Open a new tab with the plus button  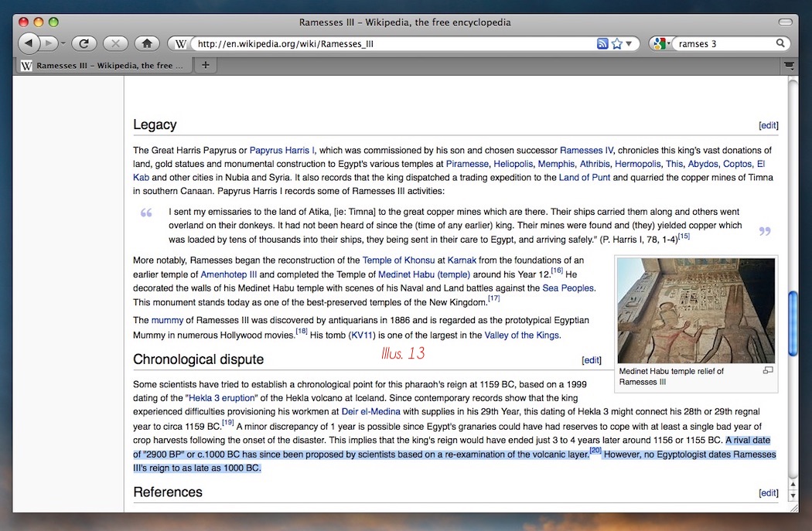pos(206,65)
